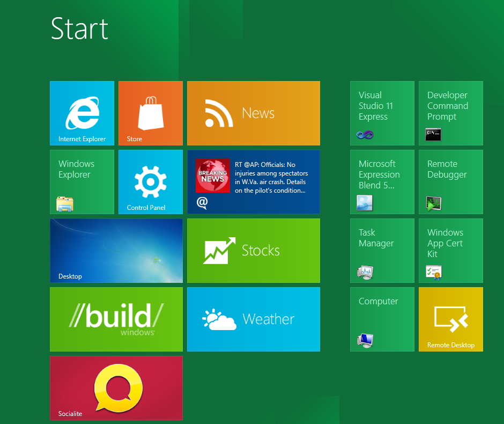Click the 'Computer' title text
The image size is (504, 424).
[x=379, y=301]
